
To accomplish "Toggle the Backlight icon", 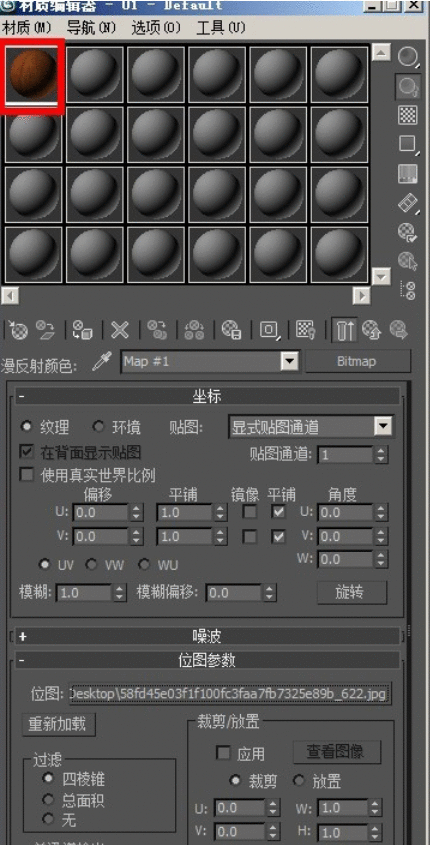I will coord(410,86).
